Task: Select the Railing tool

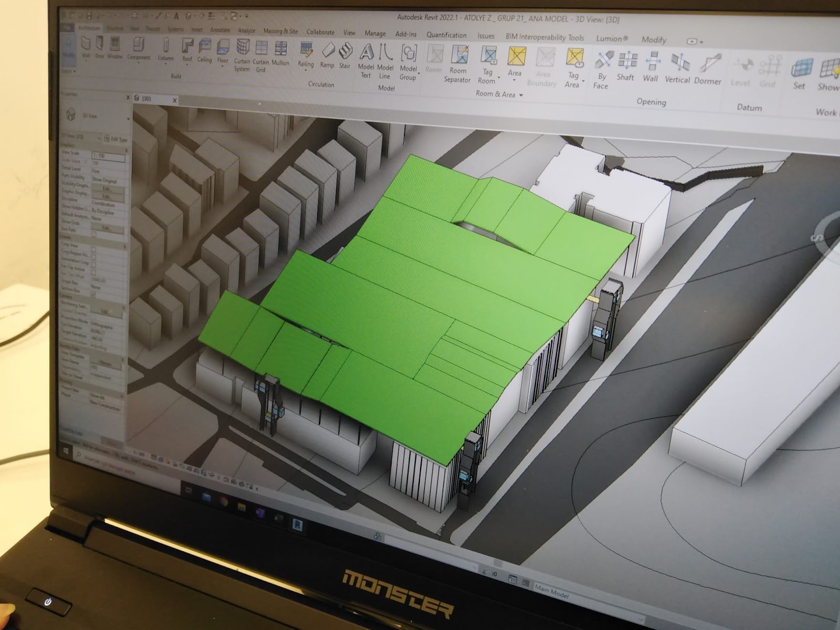Action: 306,55
